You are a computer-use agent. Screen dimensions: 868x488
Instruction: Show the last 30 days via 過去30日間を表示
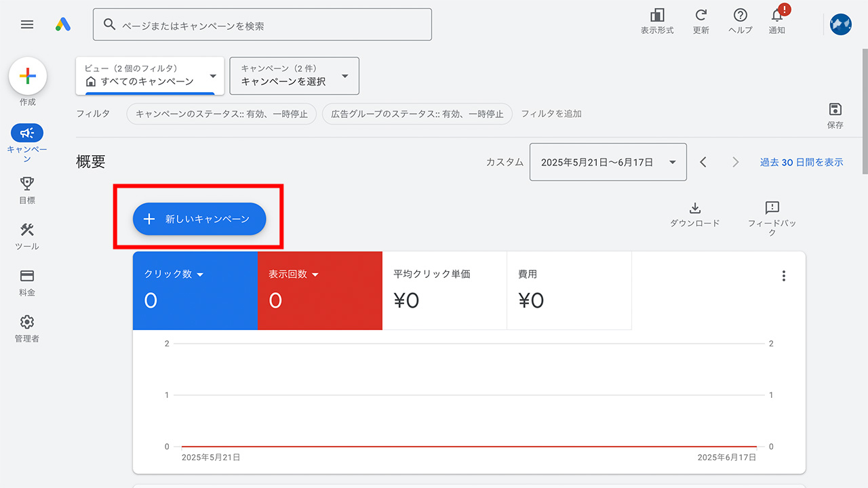[802, 162]
